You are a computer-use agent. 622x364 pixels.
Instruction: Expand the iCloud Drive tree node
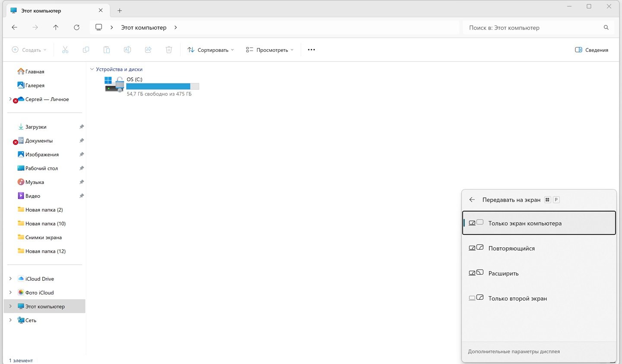[10, 279]
